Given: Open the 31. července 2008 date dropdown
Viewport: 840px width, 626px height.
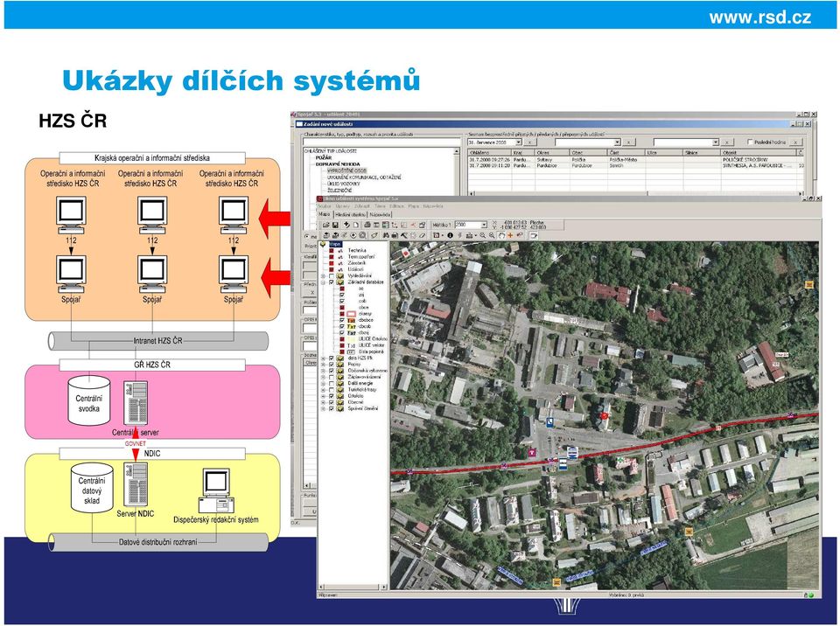Looking at the screenshot, I should [x=518, y=142].
